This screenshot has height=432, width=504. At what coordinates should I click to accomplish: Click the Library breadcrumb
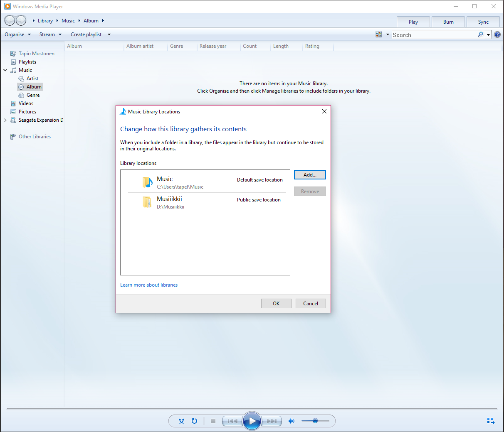point(45,21)
